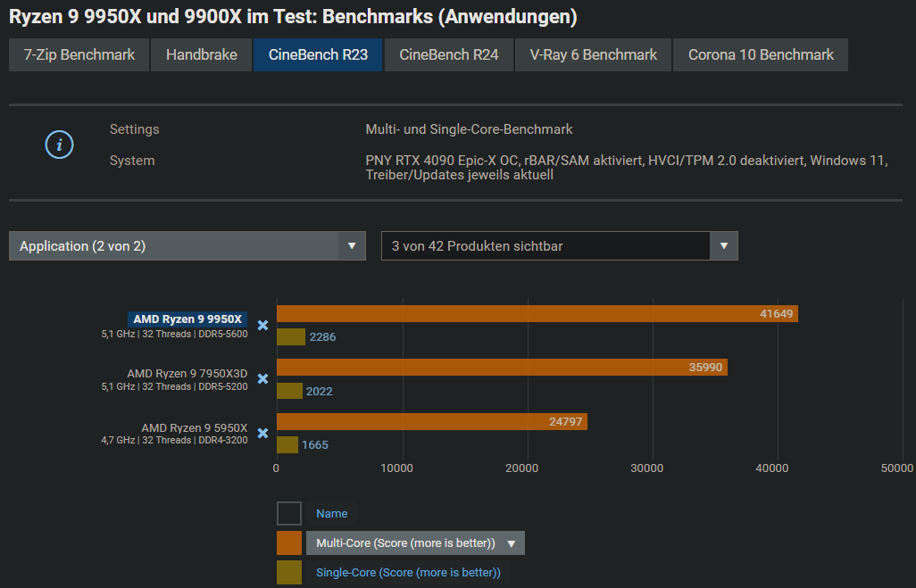Viewport: 916px width, 588px height.
Task: Click arrow of Produkten sichtbar dropdown
Action: [x=724, y=246]
